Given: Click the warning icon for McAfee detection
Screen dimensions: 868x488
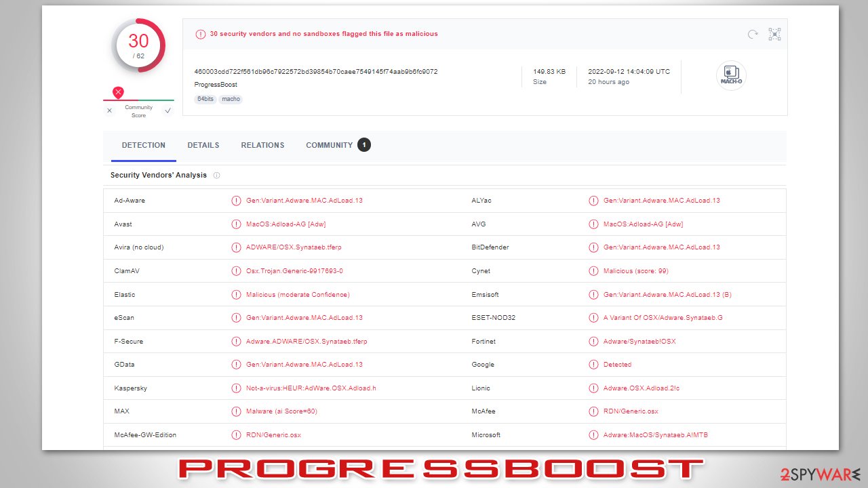Looking at the screenshot, I should click(593, 411).
